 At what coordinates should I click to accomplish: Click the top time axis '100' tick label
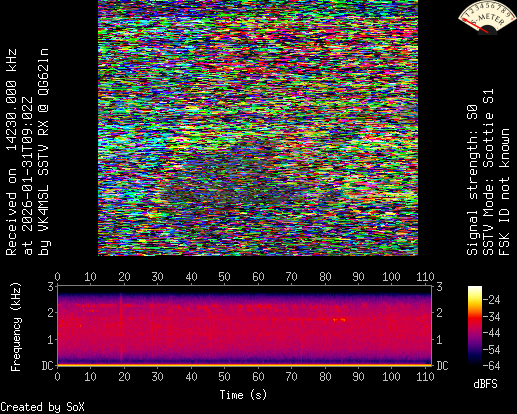(x=391, y=277)
